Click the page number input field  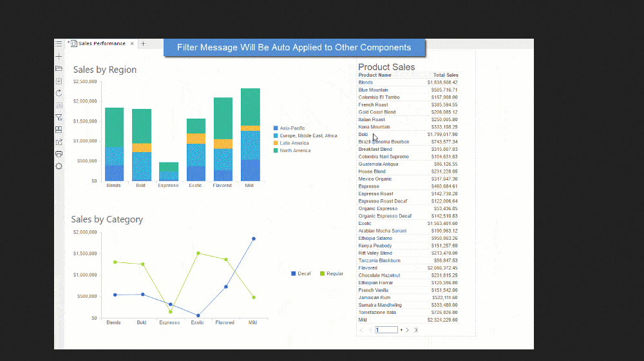click(x=386, y=330)
